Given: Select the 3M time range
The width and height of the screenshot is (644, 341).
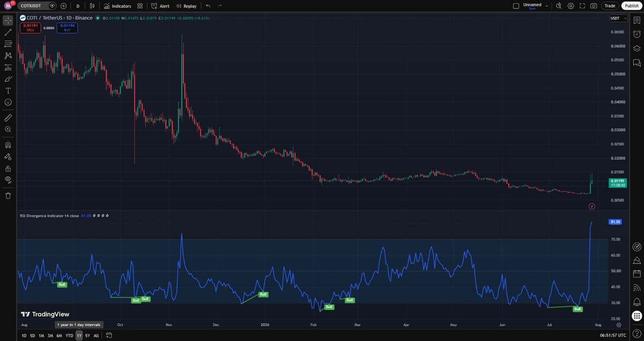Looking at the screenshot, I should coord(50,336).
